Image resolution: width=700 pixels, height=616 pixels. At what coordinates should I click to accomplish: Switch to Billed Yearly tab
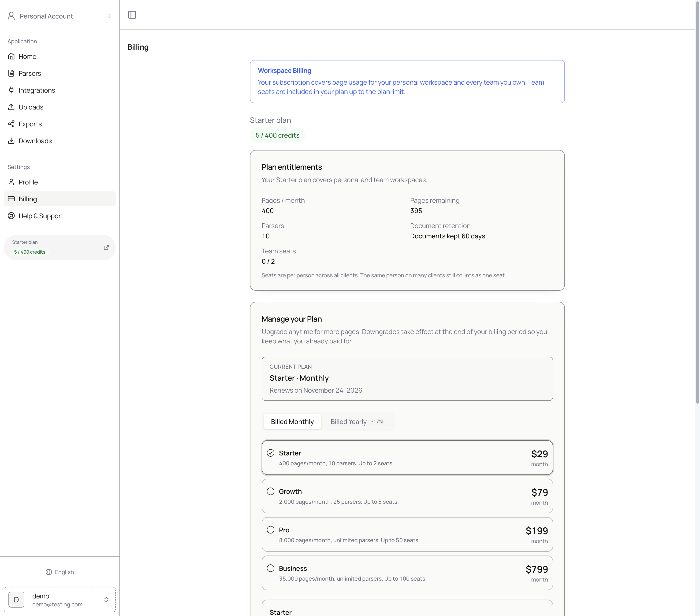tap(357, 421)
